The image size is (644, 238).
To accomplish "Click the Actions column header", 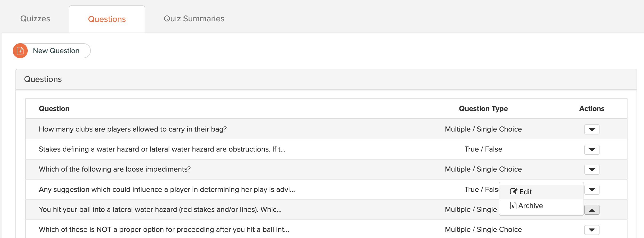I will click(592, 109).
